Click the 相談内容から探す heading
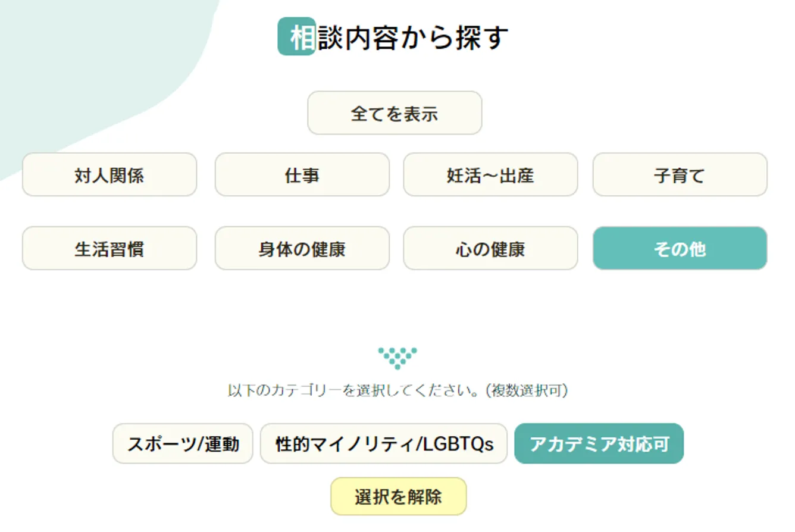The image size is (795, 532). coord(394,37)
